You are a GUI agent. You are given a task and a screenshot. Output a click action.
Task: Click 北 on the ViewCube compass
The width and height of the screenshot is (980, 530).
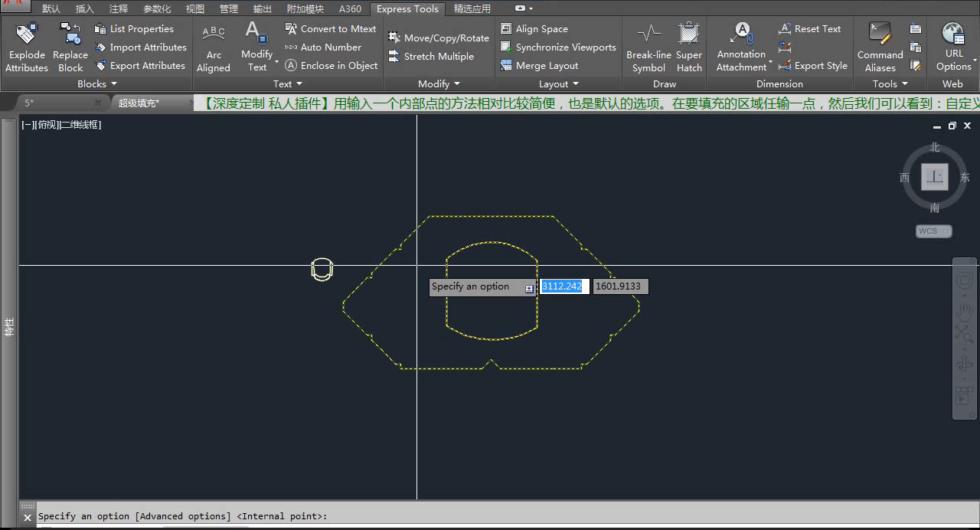(935, 147)
